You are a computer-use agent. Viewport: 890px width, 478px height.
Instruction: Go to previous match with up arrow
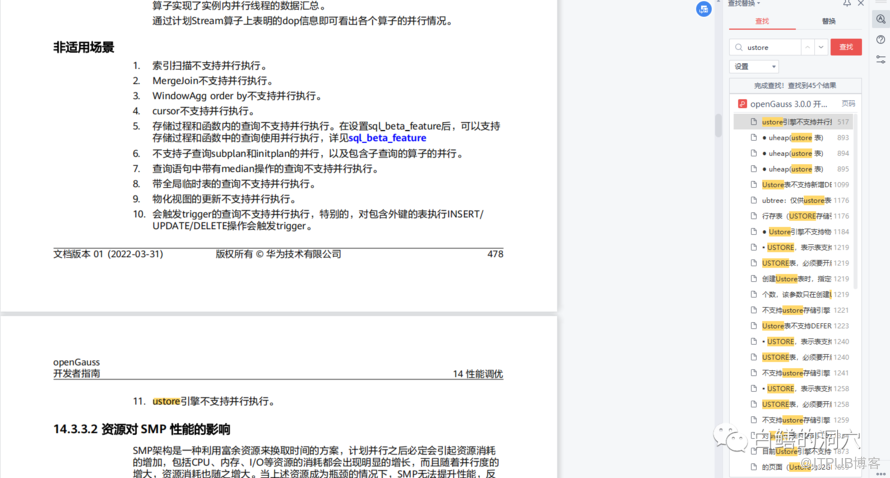(x=807, y=47)
